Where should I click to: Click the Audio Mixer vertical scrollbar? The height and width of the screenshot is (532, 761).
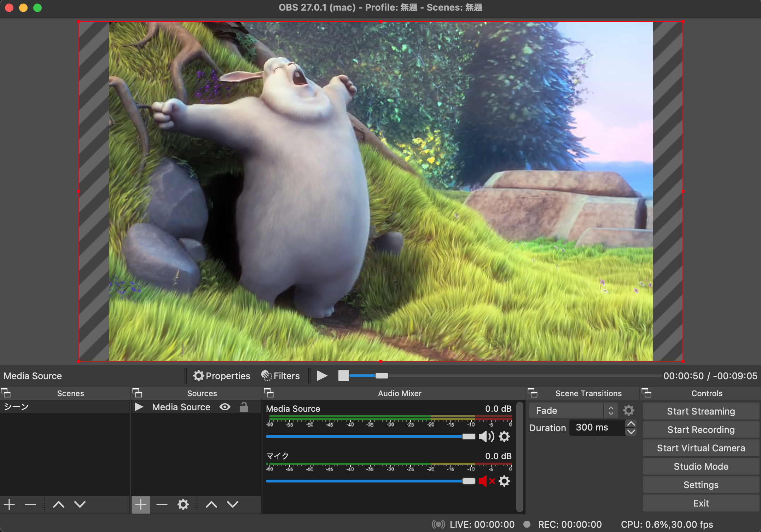pos(519,456)
